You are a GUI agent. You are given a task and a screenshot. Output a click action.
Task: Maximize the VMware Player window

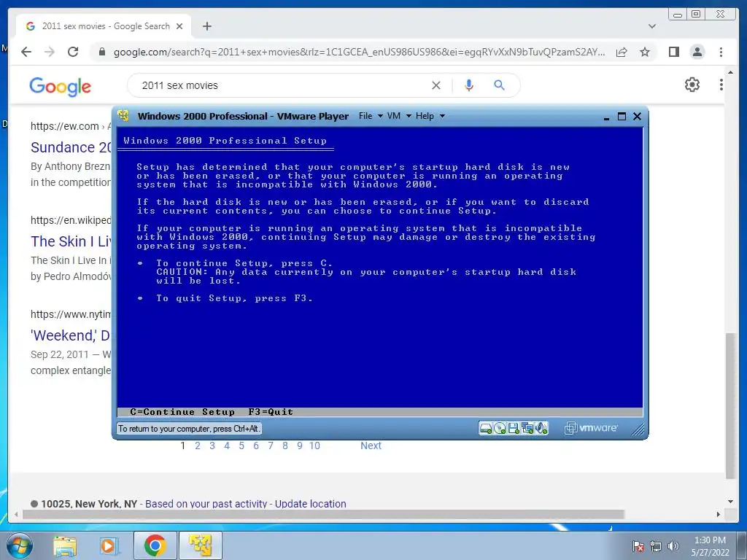[622, 116]
